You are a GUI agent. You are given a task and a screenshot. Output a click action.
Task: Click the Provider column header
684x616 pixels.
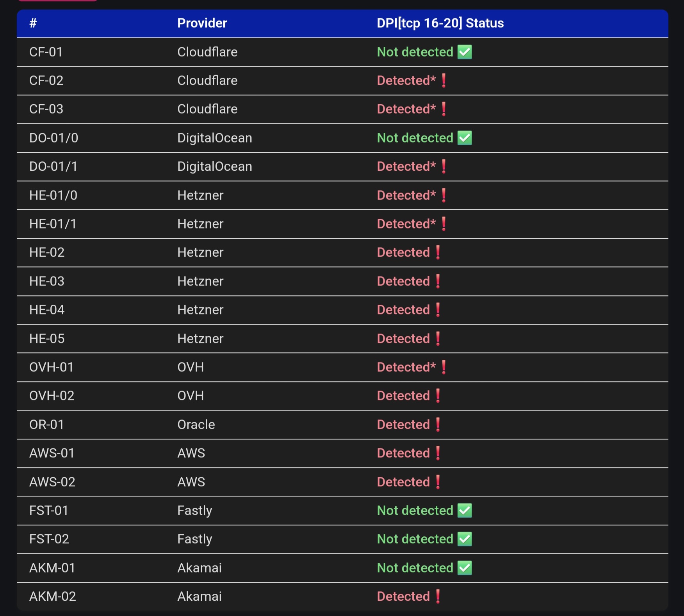(202, 23)
